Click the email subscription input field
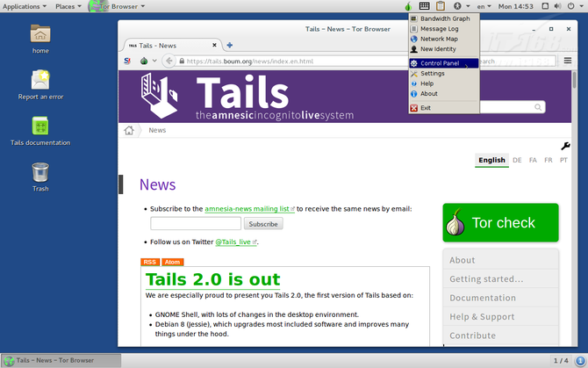588x368 pixels. pyautogui.click(x=196, y=224)
